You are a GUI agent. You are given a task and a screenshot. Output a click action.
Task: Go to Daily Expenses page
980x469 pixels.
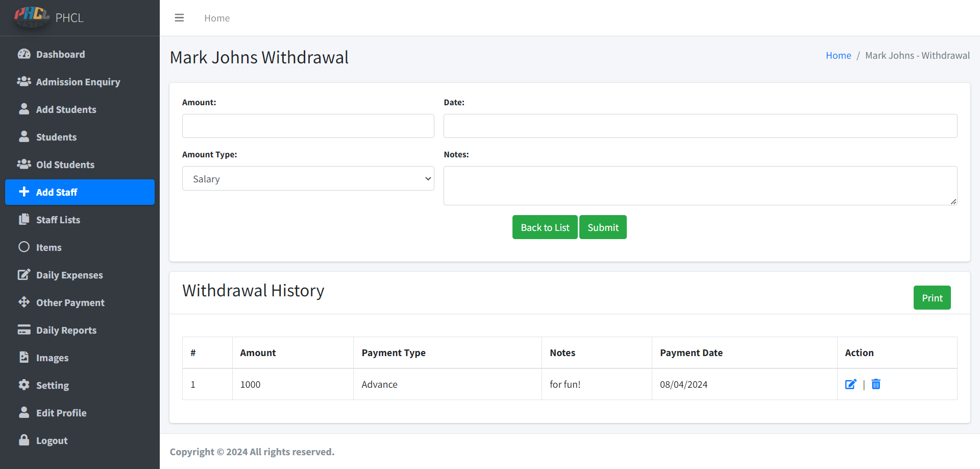tap(69, 275)
